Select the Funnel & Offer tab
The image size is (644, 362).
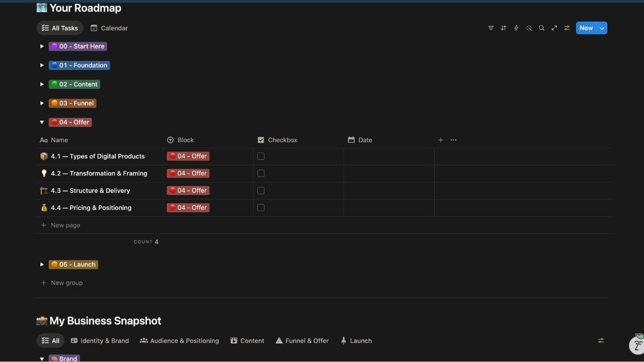click(302, 341)
